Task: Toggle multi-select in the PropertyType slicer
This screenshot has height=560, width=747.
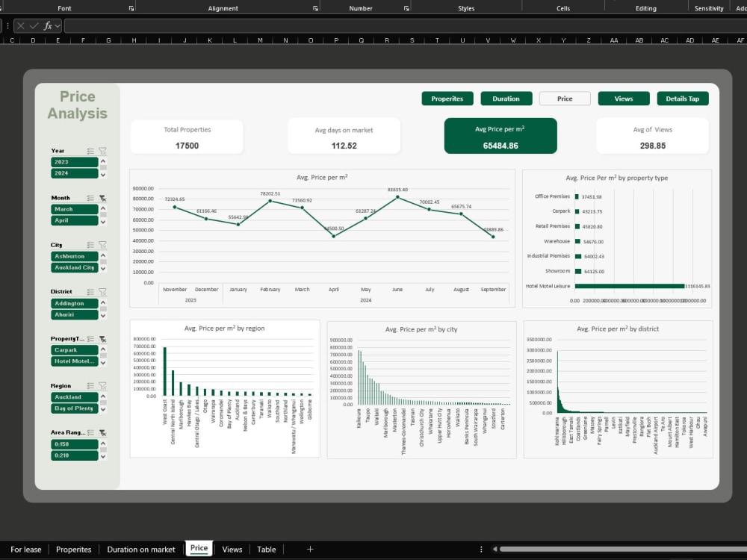Action: pyautogui.click(x=90, y=339)
